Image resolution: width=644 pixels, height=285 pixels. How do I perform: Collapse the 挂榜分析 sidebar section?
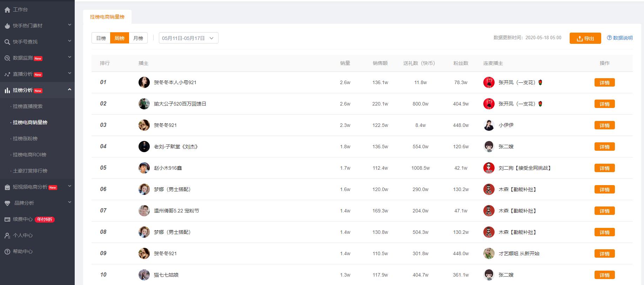click(x=37, y=90)
